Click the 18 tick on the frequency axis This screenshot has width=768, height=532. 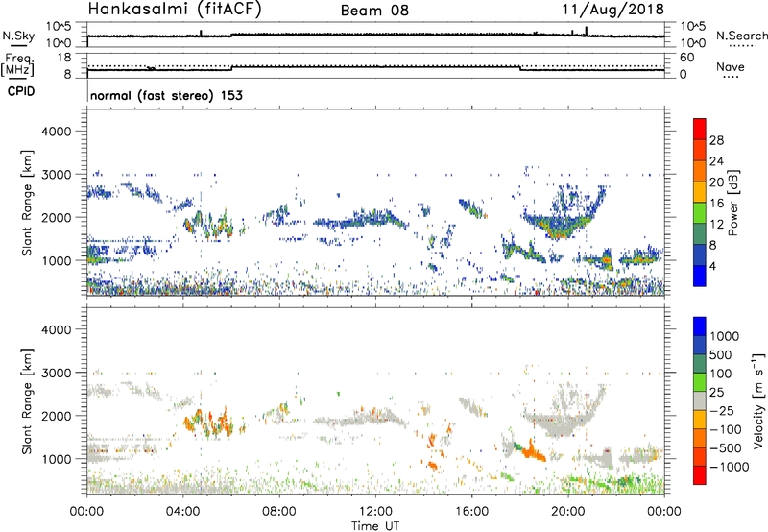point(64,58)
